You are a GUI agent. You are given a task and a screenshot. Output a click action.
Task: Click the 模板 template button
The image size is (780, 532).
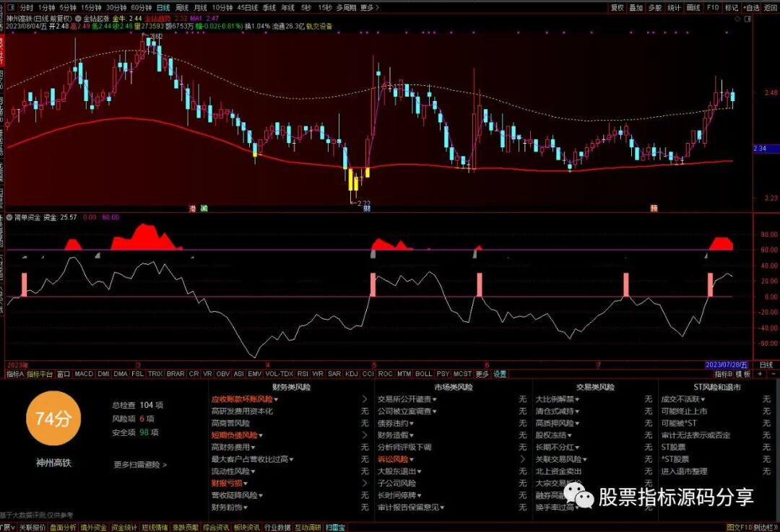coord(743,374)
